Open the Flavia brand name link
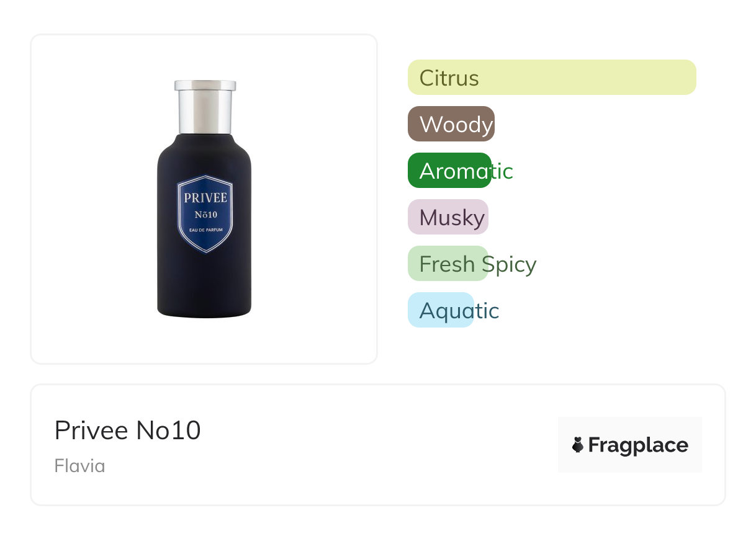The width and height of the screenshot is (756, 536). coord(80,466)
